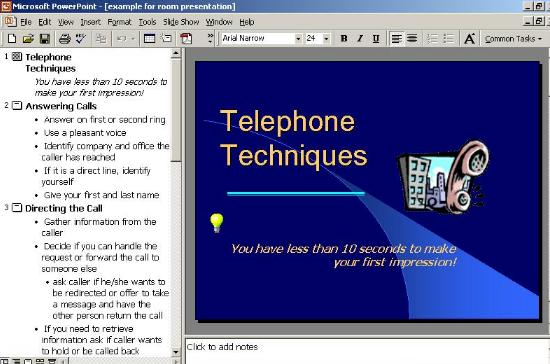This screenshot has width=550, height=364.
Task: Click the Increase Font Size icon
Action: click(469, 39)
